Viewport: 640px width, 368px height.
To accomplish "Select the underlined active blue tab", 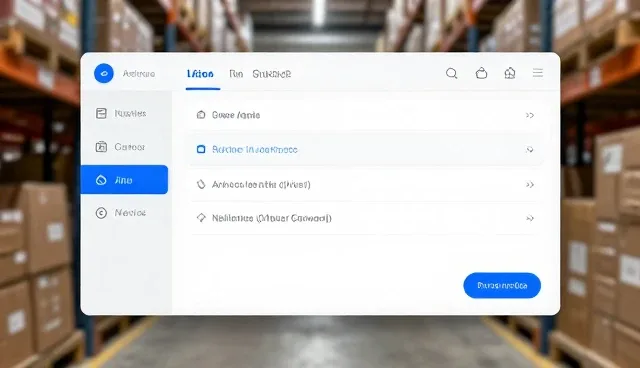I will (200, 74).
